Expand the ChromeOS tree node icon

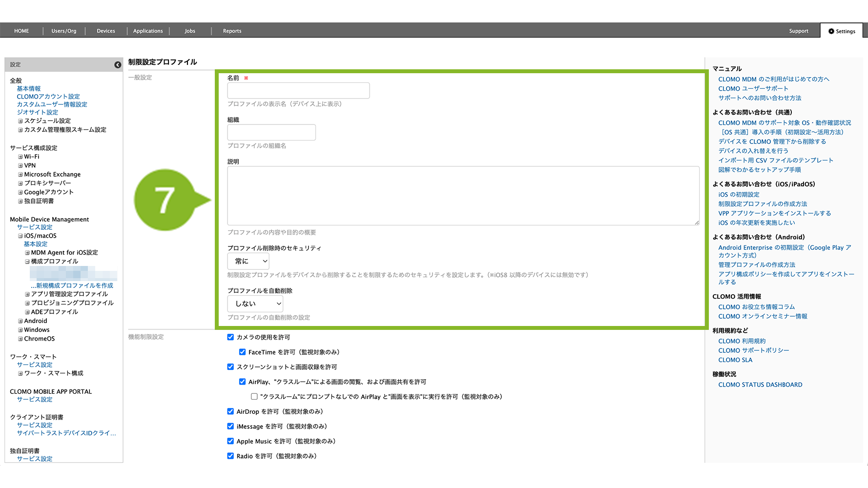[x=21, y=339]
